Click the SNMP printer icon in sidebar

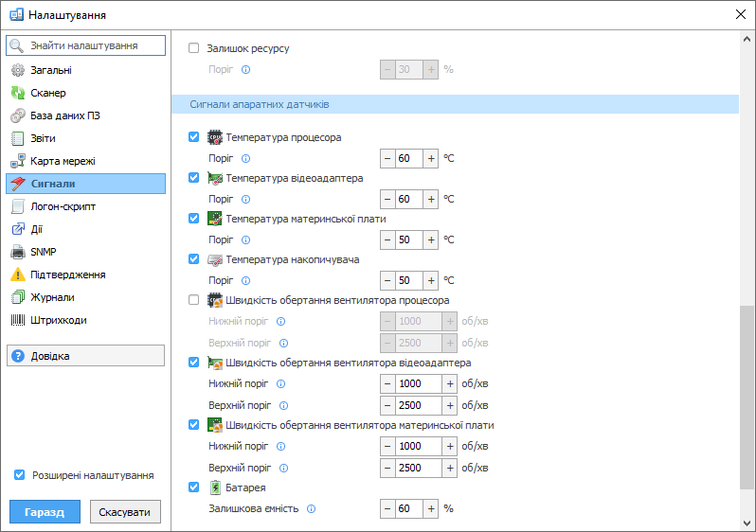17,252
